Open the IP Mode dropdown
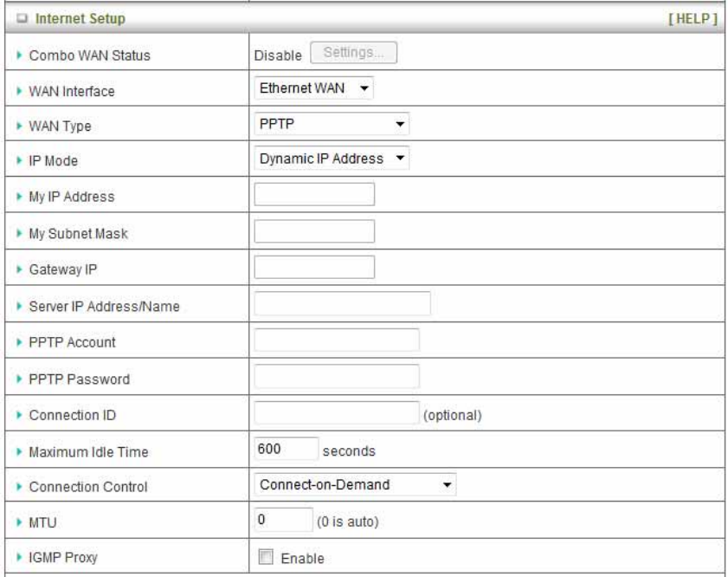The image size is (728, 577). click(x=331, y=159)
